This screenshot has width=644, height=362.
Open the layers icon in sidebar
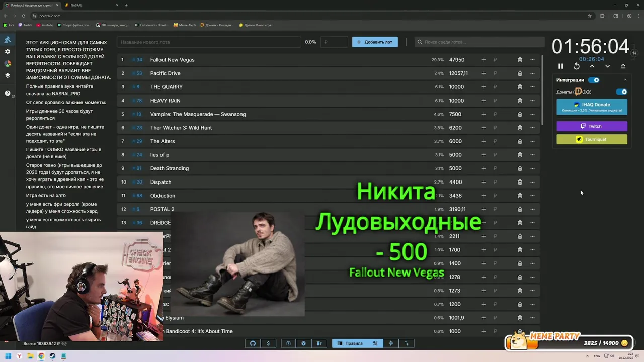point(8,76)
